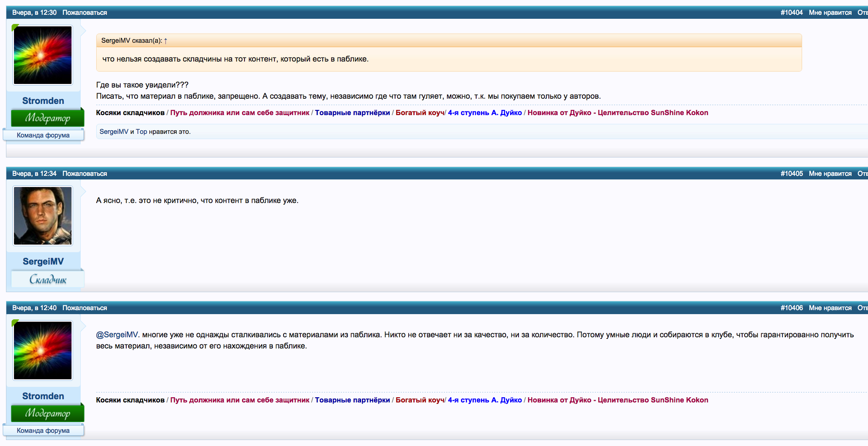
Task: Open SergeiMV's username under the portrait
Action: click(43, 261)
